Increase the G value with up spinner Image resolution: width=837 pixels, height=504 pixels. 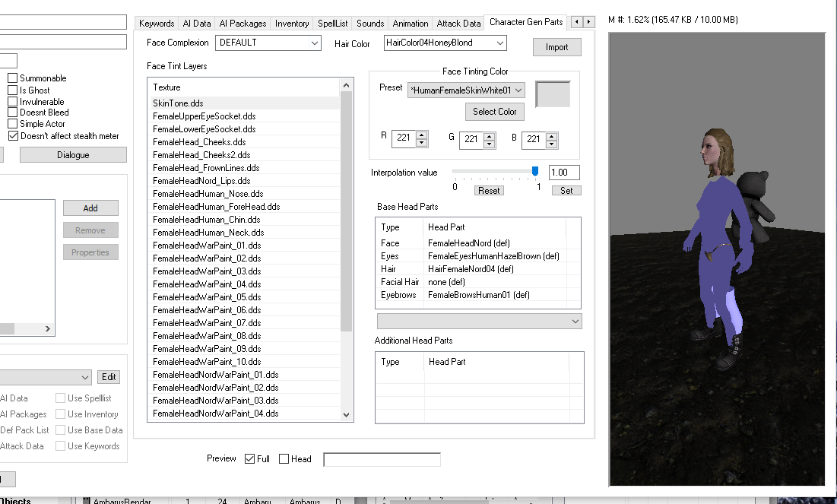(490, 135)
